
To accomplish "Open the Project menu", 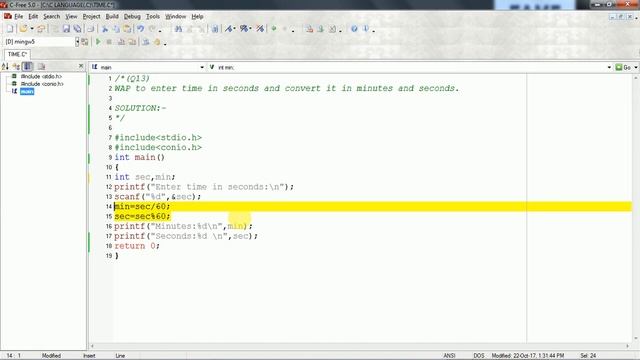I will coord(91,16).
